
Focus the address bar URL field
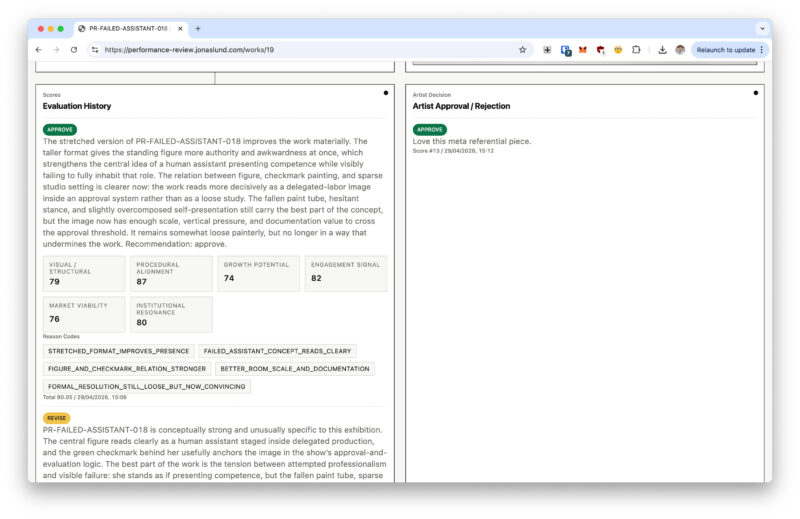pyautogui.click(x=306, y=50)
